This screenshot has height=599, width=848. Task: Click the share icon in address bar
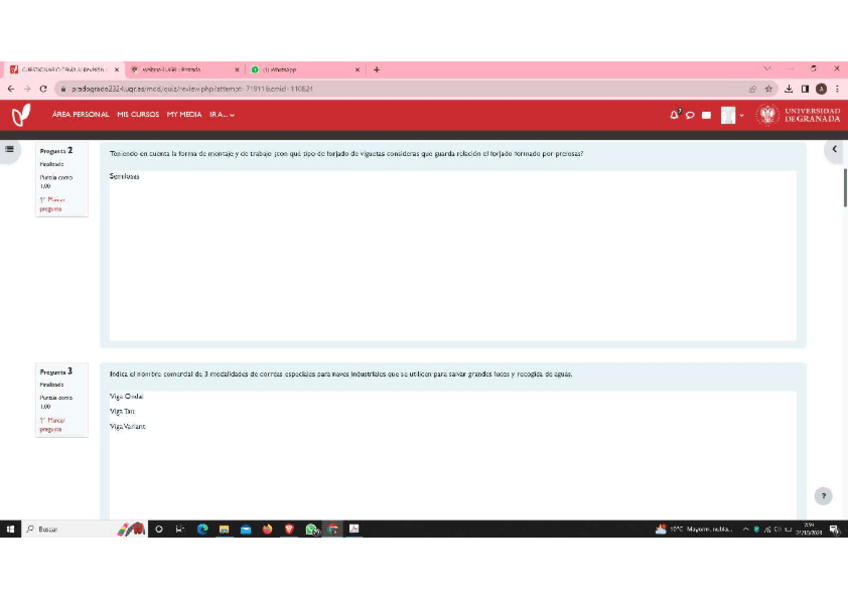click(752, 89)
